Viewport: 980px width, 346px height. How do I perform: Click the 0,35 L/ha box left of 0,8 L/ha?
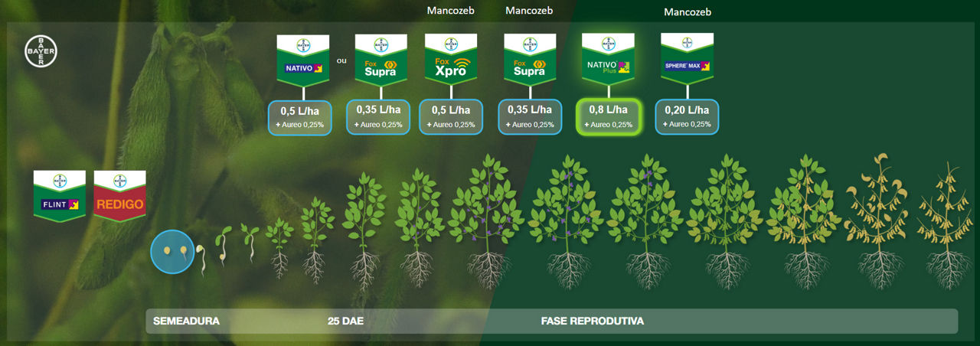click(529, 117)
